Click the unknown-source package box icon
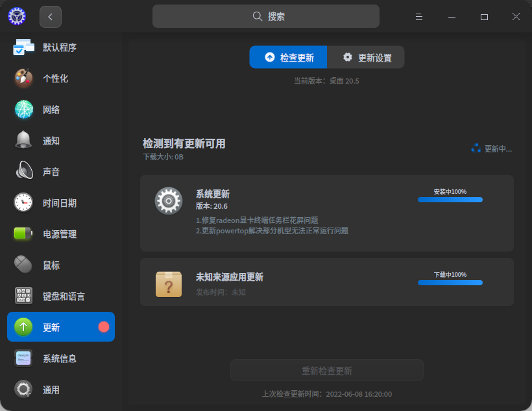Screen dimensions: 532x411 click(169, 284)
